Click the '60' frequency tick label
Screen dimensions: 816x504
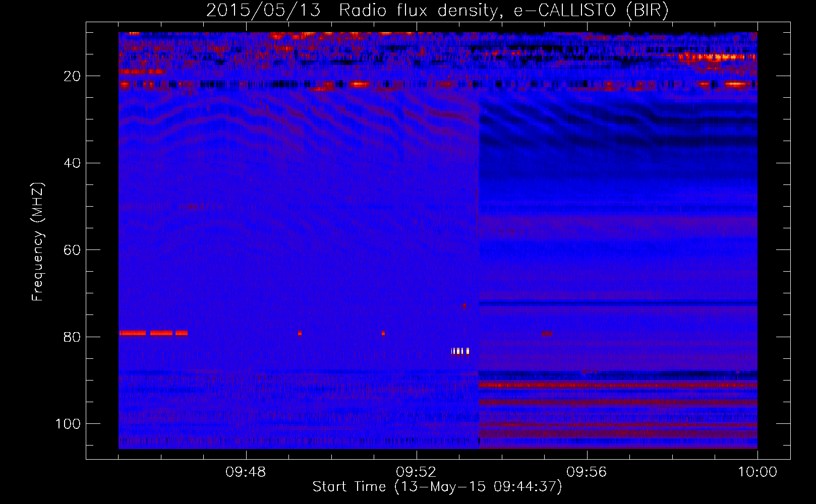pos(73,250)
